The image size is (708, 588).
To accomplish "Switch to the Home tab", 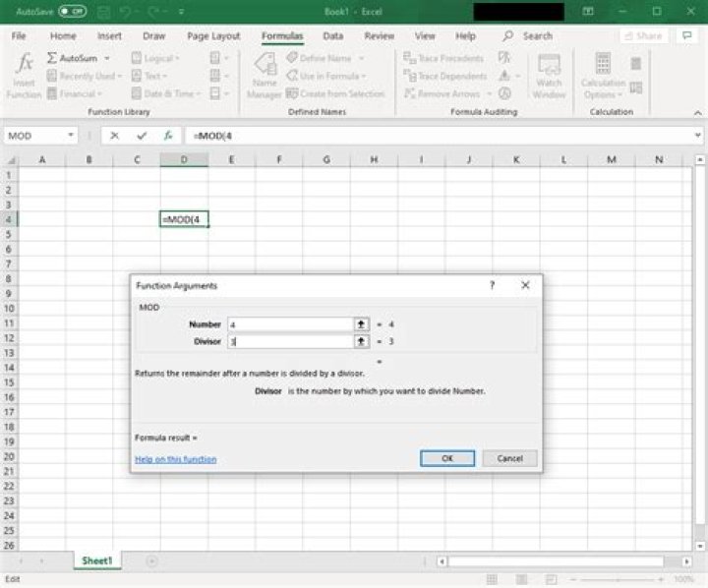I will (63, 35).
